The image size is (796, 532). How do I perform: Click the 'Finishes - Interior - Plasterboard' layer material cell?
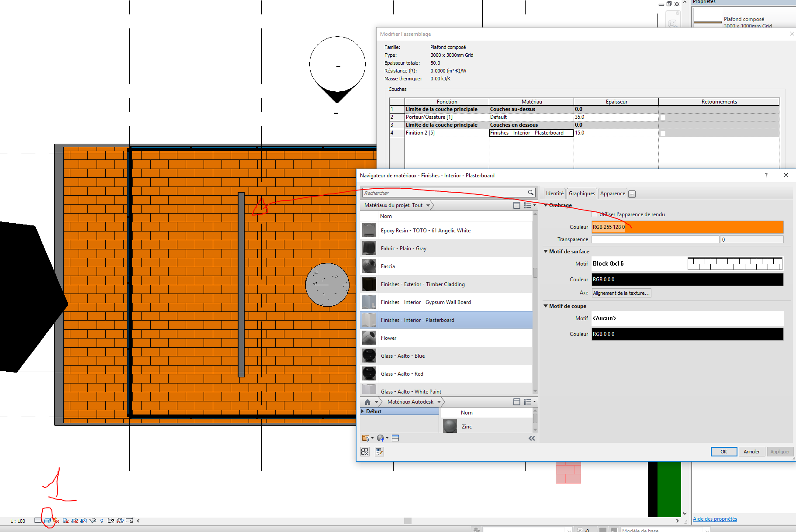point(531,133)
